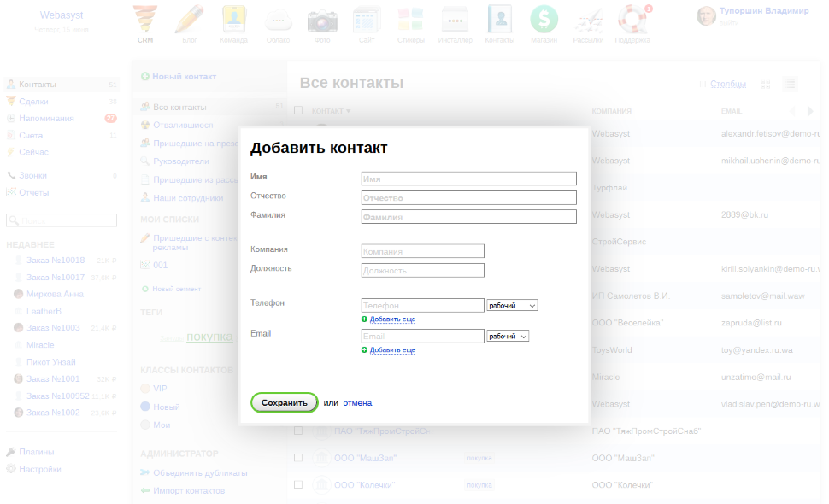Open the Стикеры app icon
Screen dimensions: 829x504
[x=411, y=19]
